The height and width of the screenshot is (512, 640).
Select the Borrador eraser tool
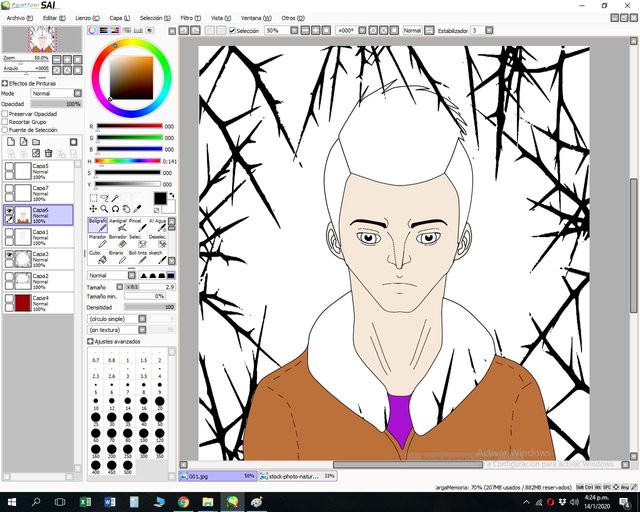tap(118, 241)
